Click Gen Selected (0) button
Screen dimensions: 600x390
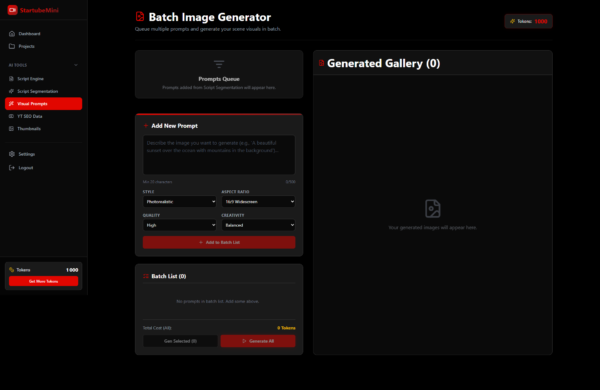(180, 341)
